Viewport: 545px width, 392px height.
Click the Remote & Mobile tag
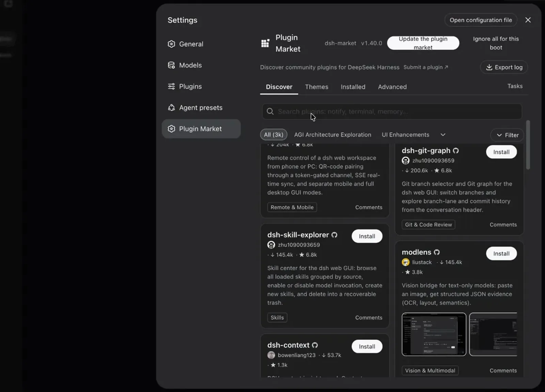coord(292,207)
